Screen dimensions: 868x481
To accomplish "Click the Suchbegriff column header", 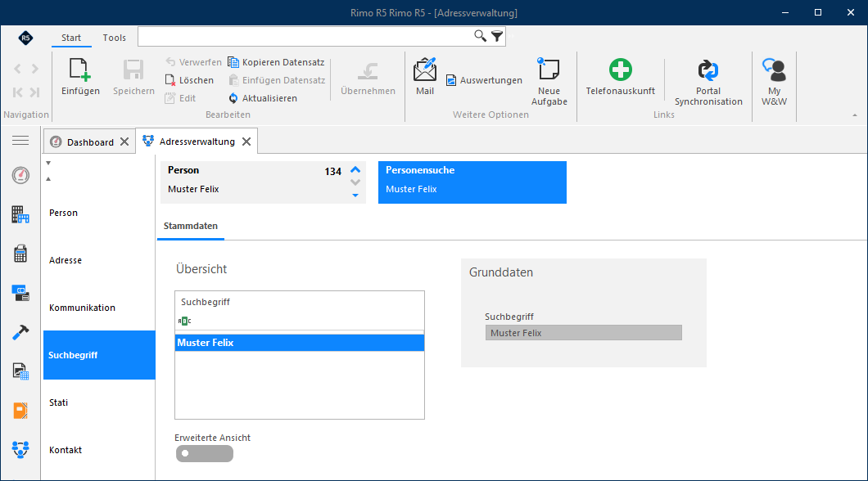I will point(300,302).
